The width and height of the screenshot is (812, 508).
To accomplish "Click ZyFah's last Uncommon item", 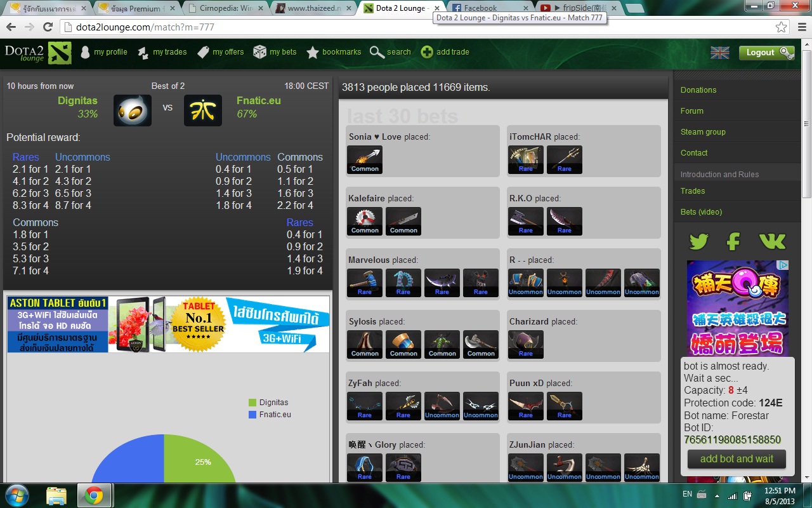I will [481, 406].
